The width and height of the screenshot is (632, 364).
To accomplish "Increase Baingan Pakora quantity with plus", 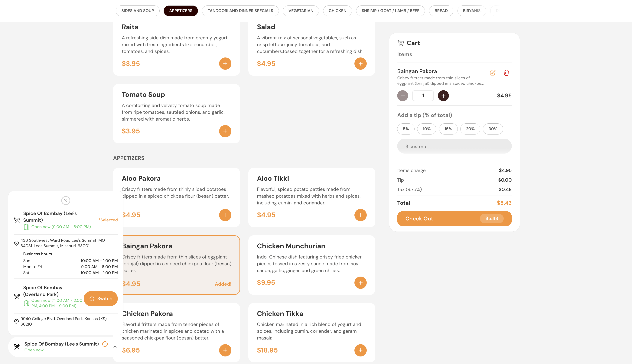I will [x=443, y=96].
